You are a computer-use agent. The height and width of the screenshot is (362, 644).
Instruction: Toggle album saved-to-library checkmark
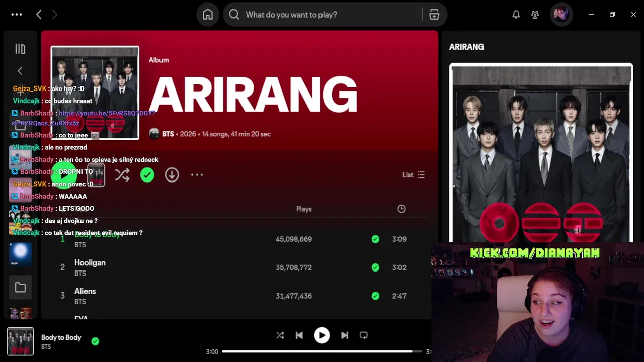click(147, 175)
